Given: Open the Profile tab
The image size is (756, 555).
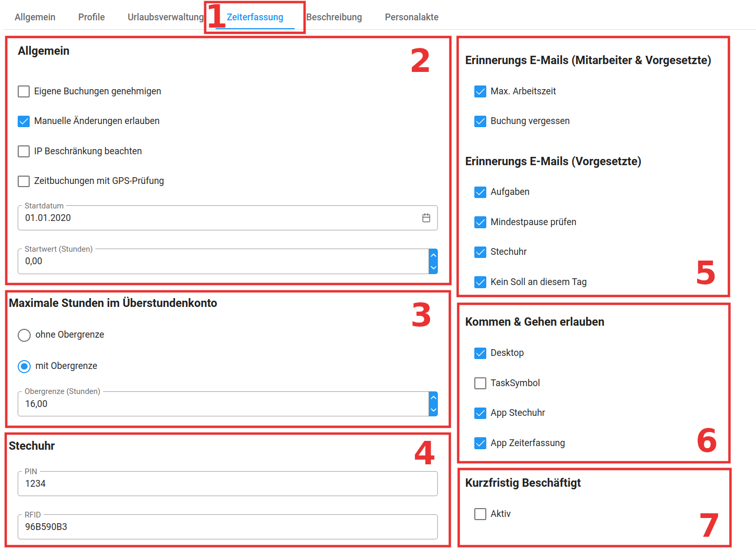Looking at the screenshot, I should pos(92,17).
